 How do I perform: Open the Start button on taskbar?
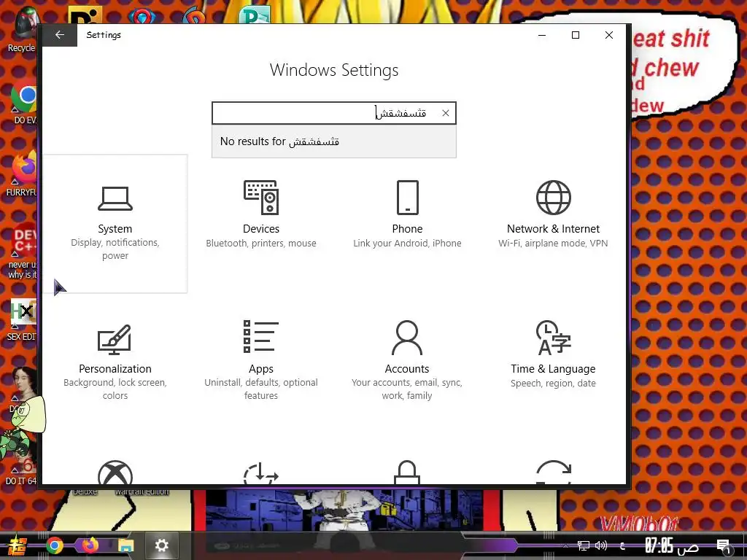coord(18,545)
